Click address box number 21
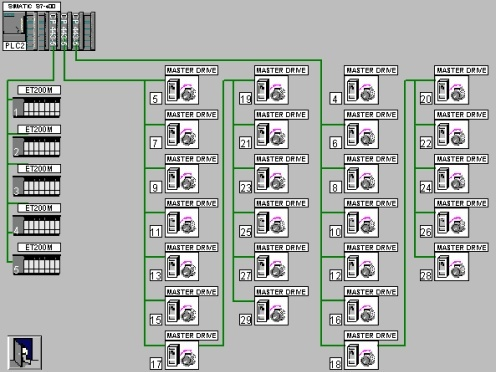Screen dimensions: 496x372 [246, 143]
